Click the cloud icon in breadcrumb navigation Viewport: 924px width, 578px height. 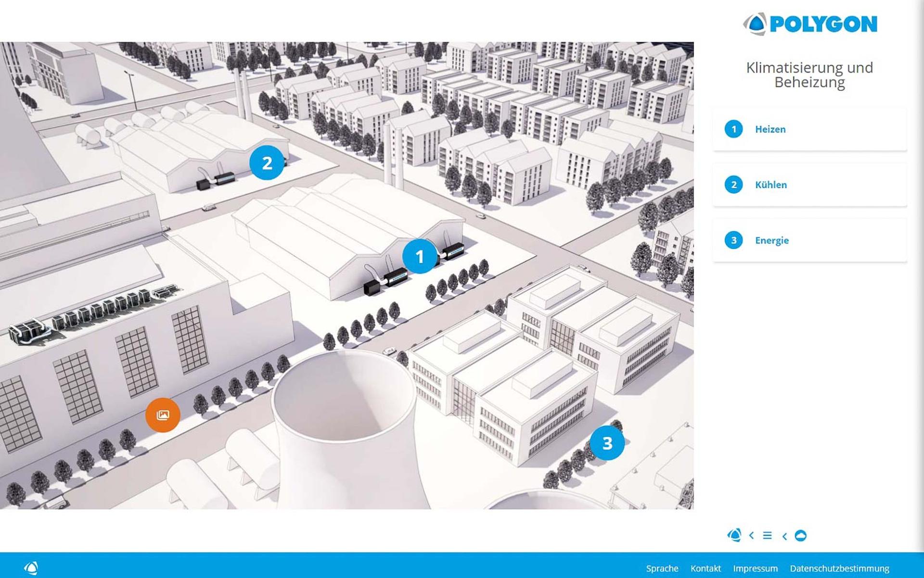[x=801, y=535]
